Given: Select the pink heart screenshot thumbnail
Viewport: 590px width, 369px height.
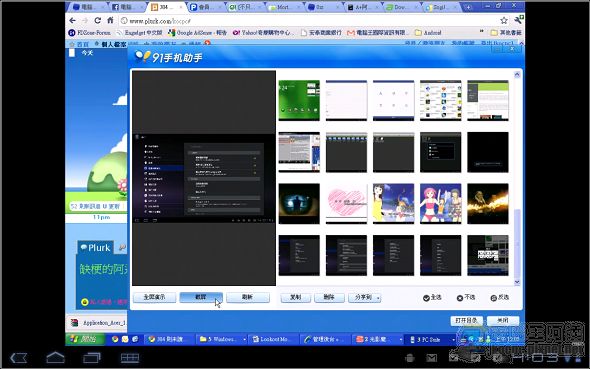Looking at the screenshot, I should coord(346,203).
